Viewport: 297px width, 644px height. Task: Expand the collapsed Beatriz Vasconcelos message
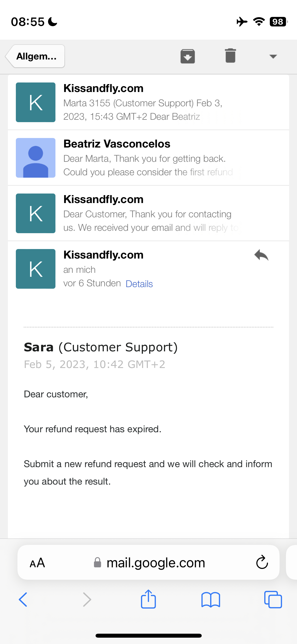pos(148,158)
